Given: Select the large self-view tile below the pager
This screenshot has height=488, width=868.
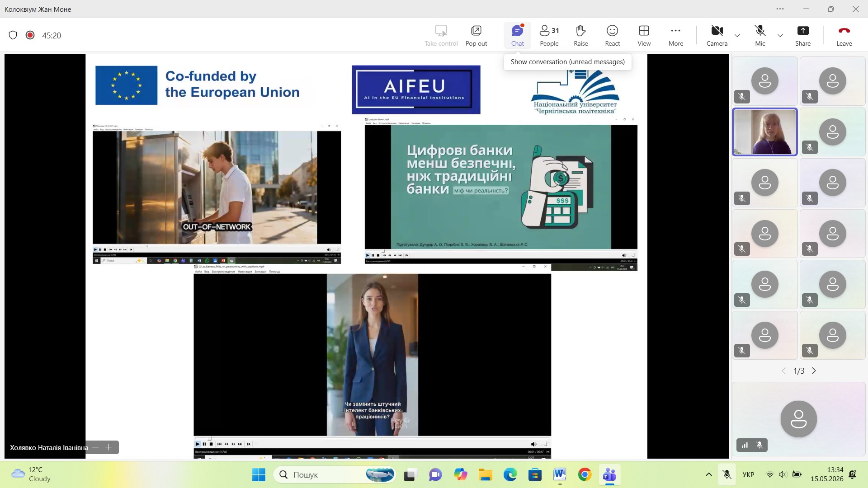Looking at the screenshot, I should 799,419.
